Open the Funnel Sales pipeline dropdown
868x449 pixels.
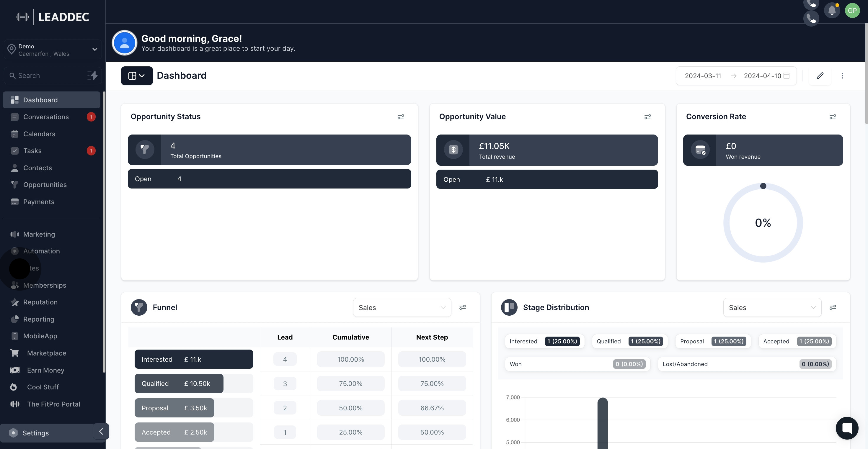(402, 307)
